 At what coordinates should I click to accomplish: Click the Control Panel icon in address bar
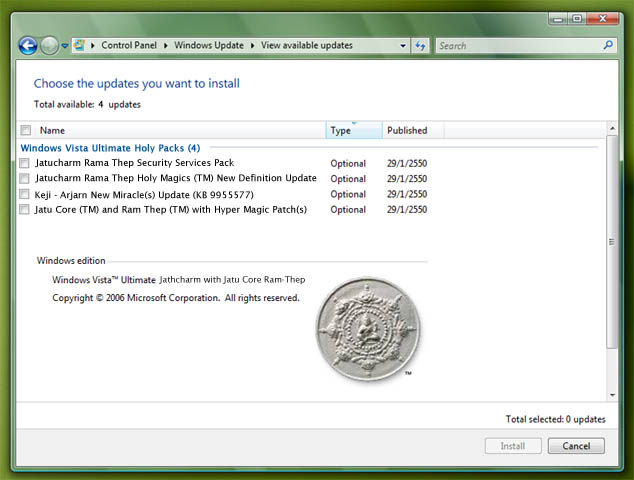tap(79, 45)
